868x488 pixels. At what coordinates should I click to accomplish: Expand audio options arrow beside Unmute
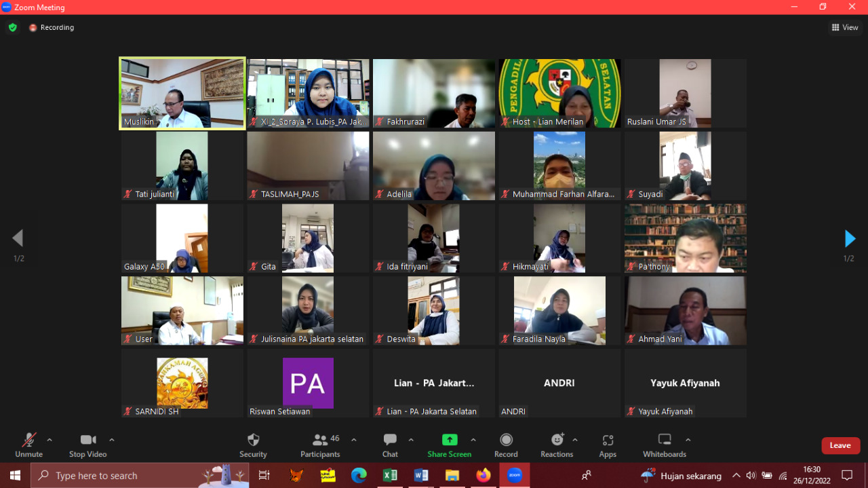click(x=50, y=440)
